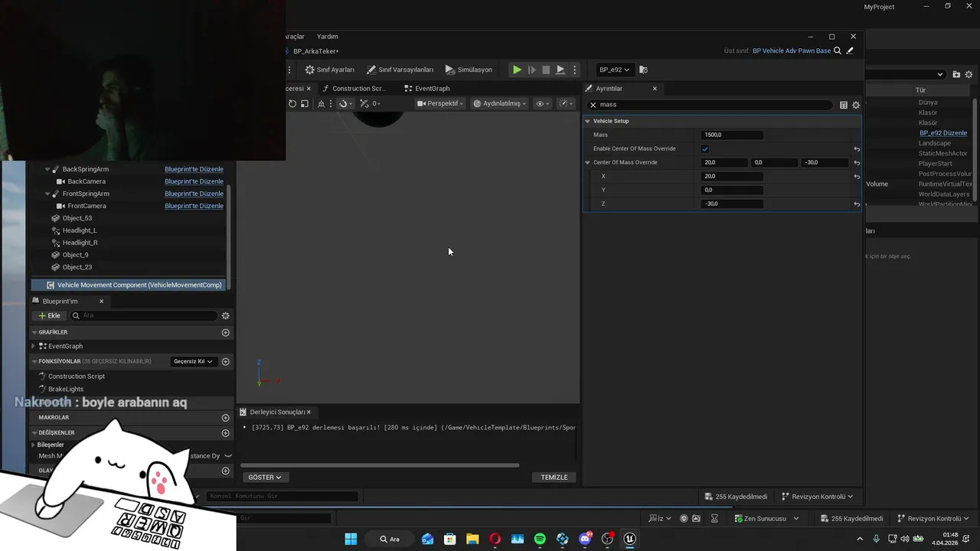This screenshot has width=980, height=551.
Task: Open BP Vehicle Adv Pawn Base link
Action: tap(792, 51)
